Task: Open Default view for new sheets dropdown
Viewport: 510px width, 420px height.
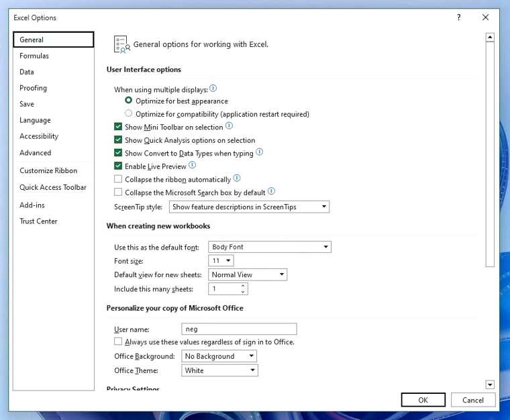Action: 248,274
